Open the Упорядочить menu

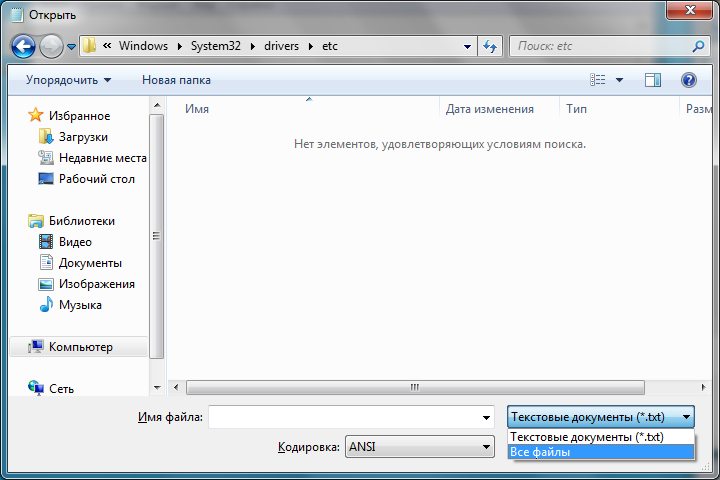(x=68, y=80)
